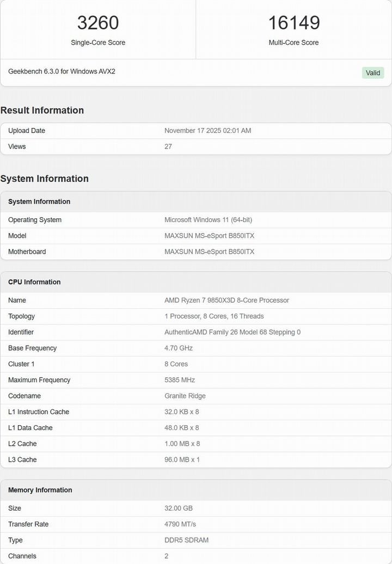The width and height of the screenshot is (392, 564).
Task: Click the Topology value with 16 Threads
Action: [x=214, y=316]
